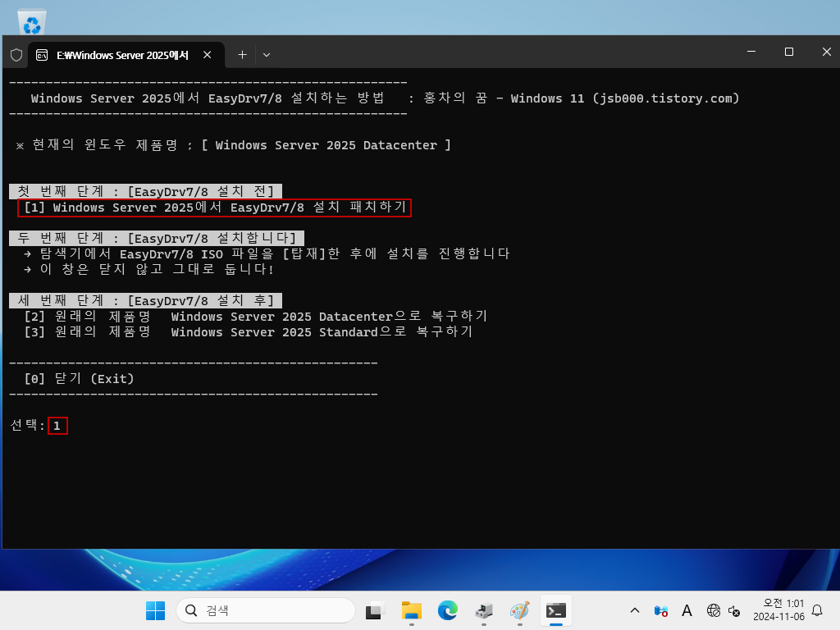
Task: Click product name Windows Server 2025 Datacenter
Action: 326,145
